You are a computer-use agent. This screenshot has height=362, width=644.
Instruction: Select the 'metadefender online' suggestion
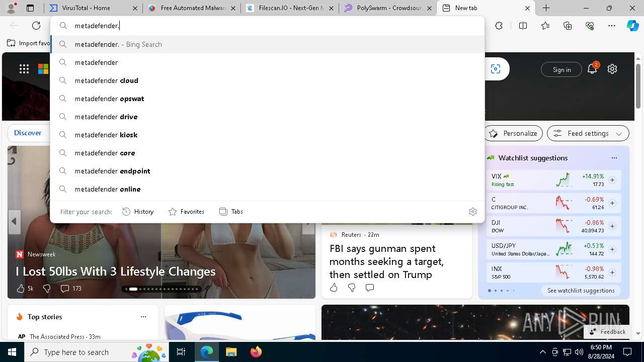coord(267,189)
